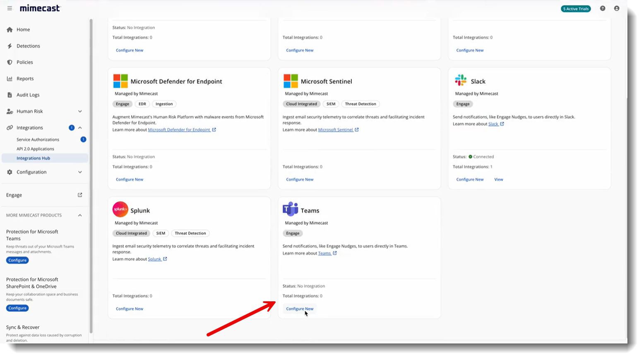Image resolution: width=644 pixels, height=360 pixels.
Task: Click the Reports chart icon
Action: [9, 79]
